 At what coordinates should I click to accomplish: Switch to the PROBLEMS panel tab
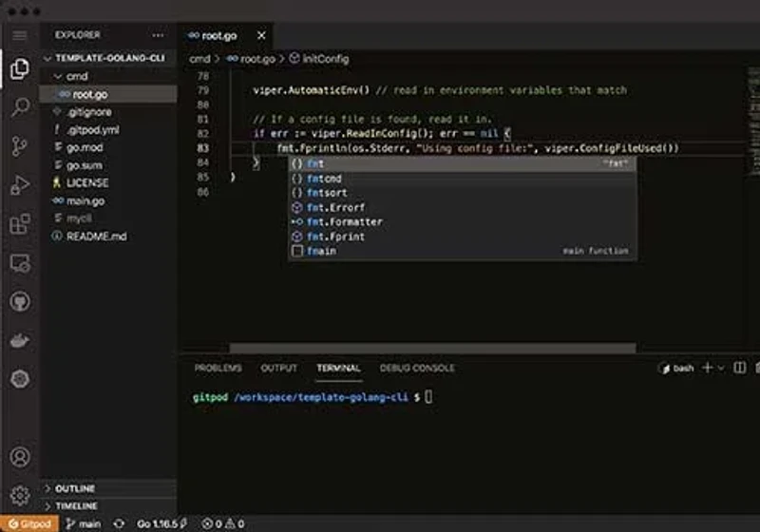[218, 369]
